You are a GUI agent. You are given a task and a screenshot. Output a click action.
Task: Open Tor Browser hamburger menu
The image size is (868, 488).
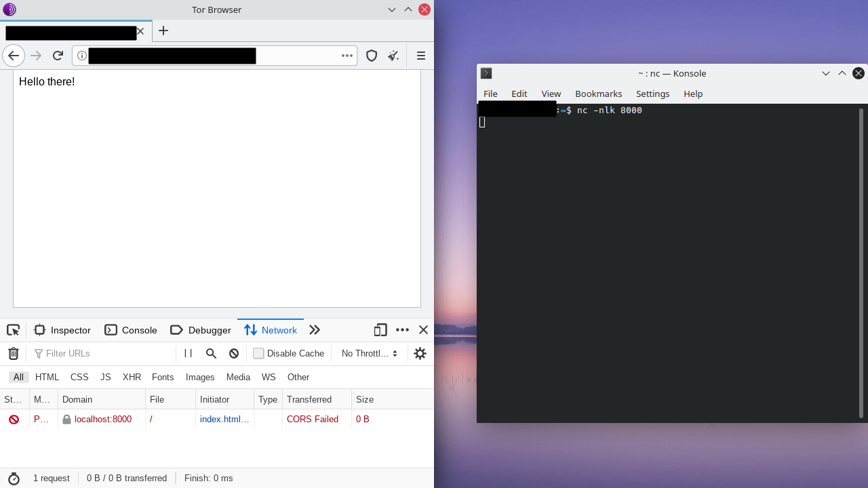point(420,56)
